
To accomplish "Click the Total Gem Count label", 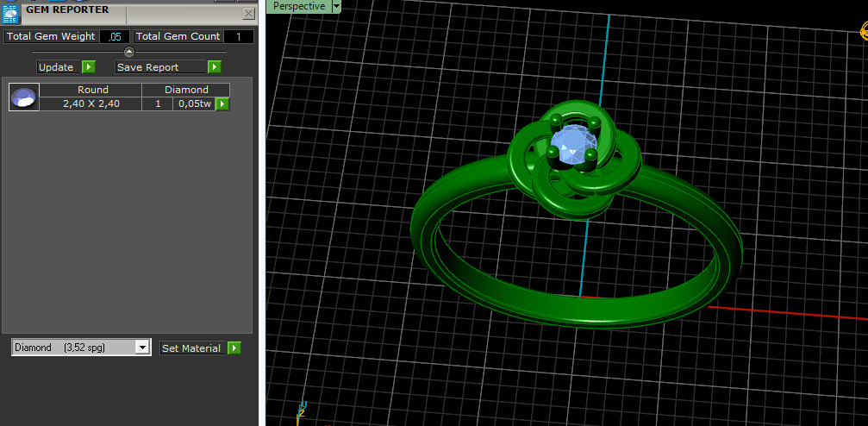I will (178, 36).
